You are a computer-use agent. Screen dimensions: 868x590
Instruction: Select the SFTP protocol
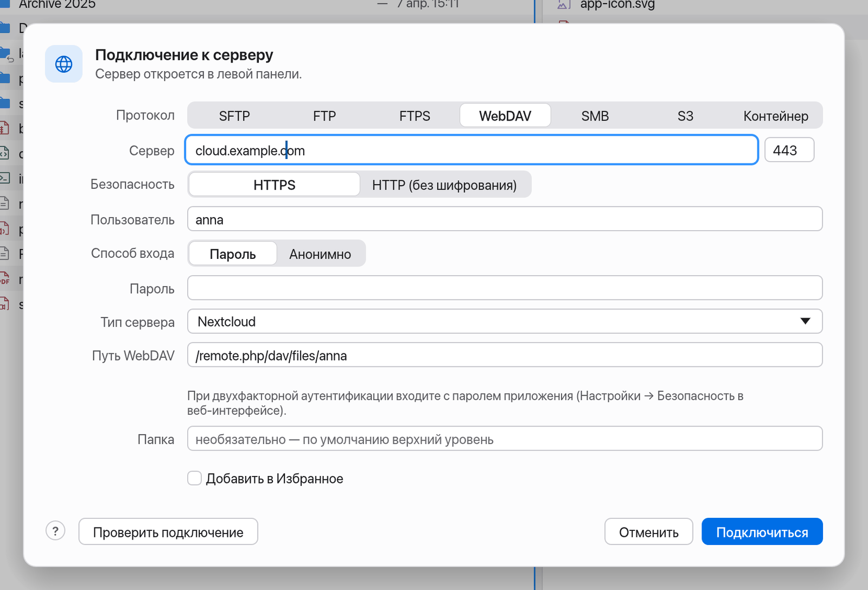click(x=234, y=116)
